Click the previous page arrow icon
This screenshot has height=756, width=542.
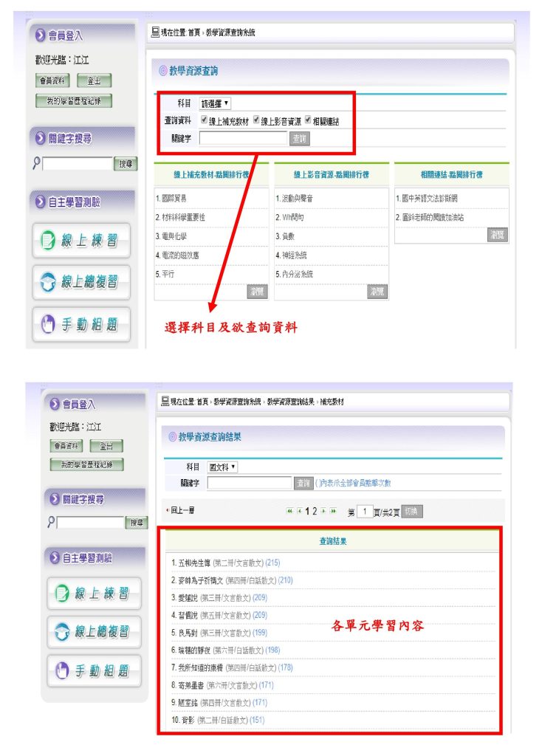[x=298, y=511]
